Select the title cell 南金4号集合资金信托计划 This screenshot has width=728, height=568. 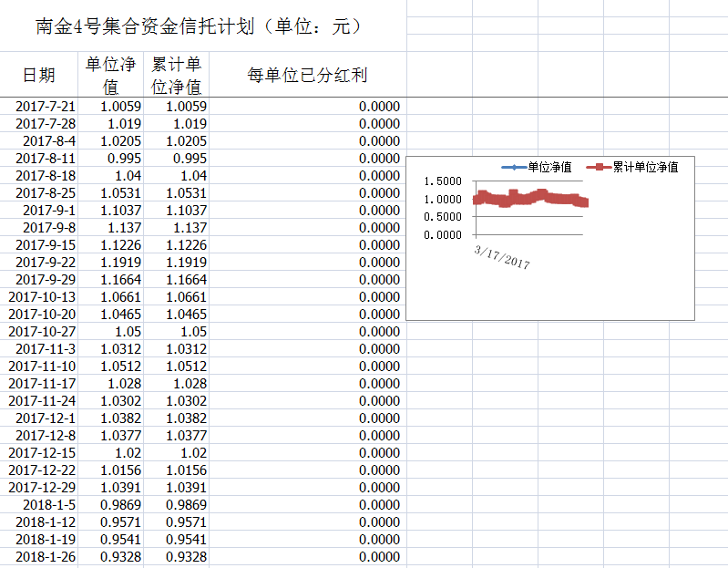click(200, 26)
